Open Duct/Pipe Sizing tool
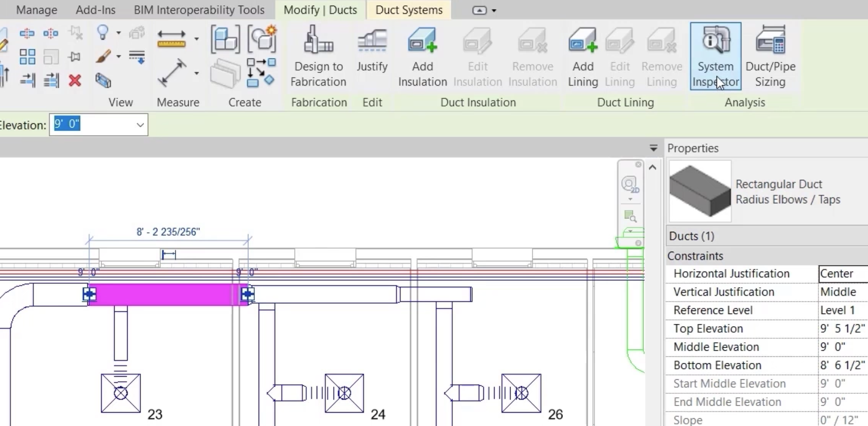Image resolution: width=868 pixels, height=426 pixels. coord(770,56)
